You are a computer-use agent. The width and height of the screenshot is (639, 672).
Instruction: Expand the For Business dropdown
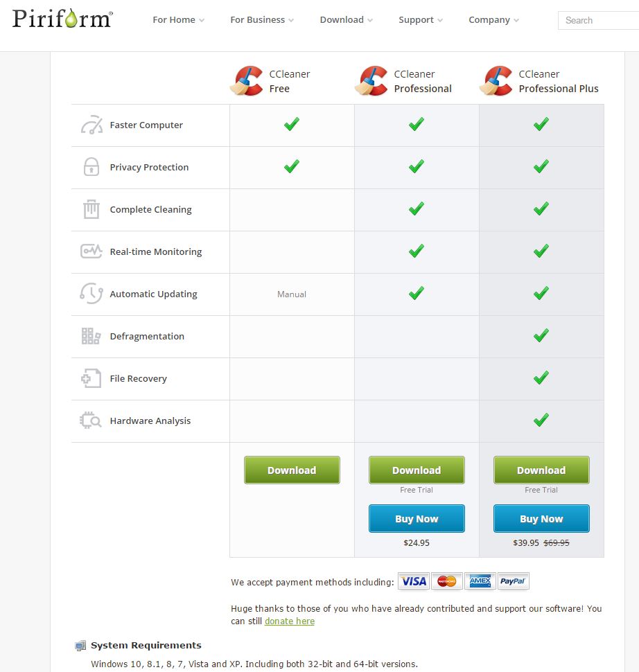(261, 19)
